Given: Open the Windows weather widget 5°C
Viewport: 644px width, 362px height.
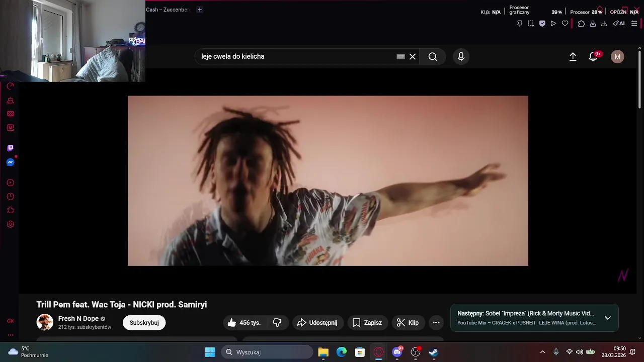Looking at the screenshot, I should coord(28,352).
